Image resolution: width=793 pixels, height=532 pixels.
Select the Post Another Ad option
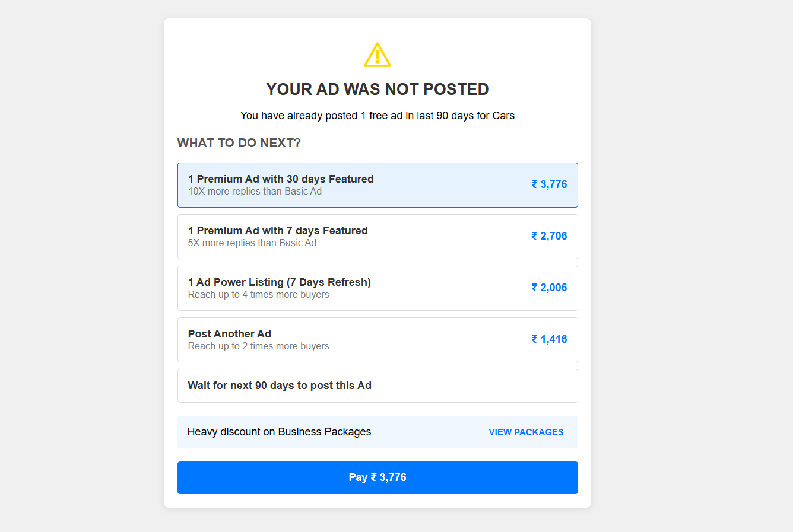pos(230,334)
